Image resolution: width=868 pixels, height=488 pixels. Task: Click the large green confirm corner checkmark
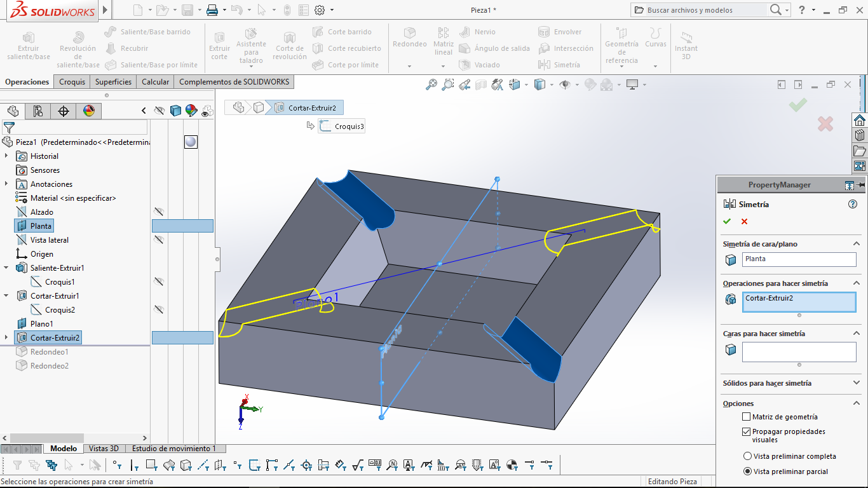[798, 105]
